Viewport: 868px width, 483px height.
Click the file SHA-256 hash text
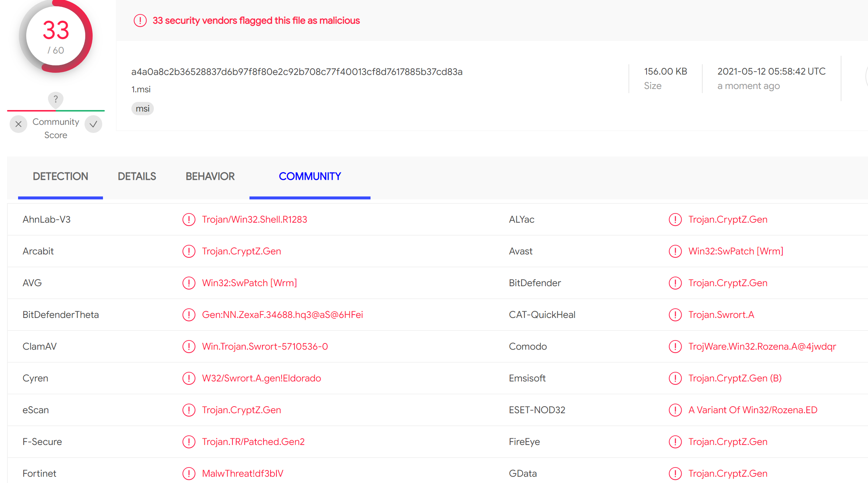point(297,72)
